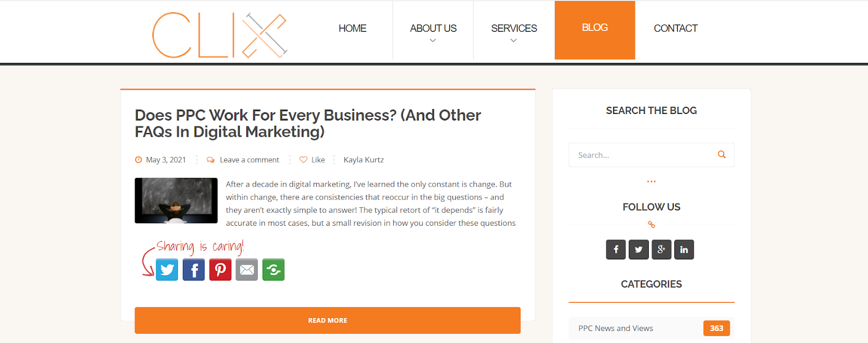Pin the post to Pinterest
Screen dimensions: 868x343
tap(220, 270)
